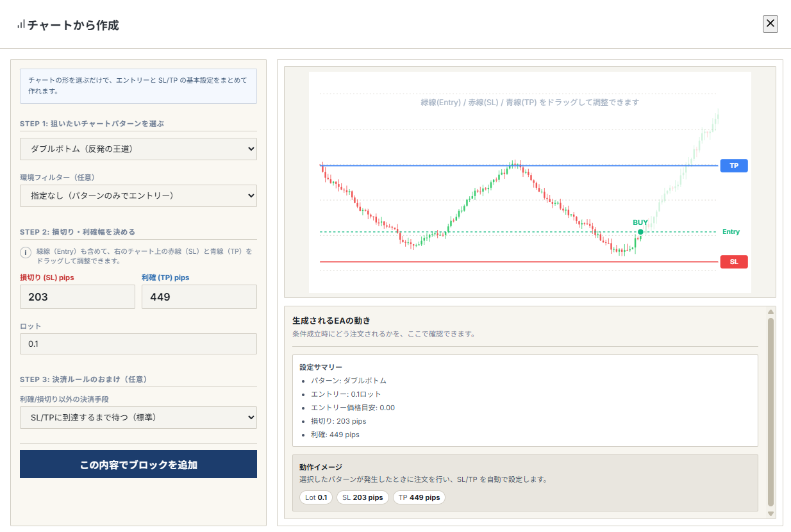The height and width of the screenshot is (532, 791).
Task: Click the SL 203 pips chip
Action: point(362,497)
